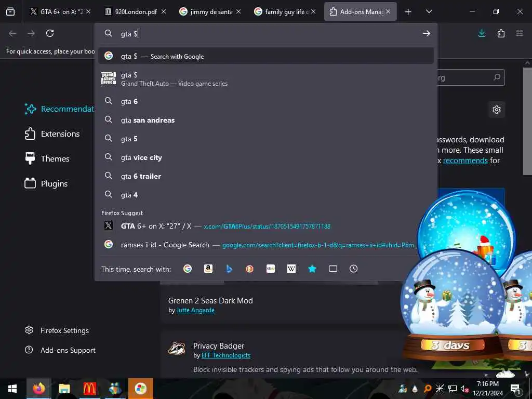Open the Firefox application menu

(x=520, y=33)
